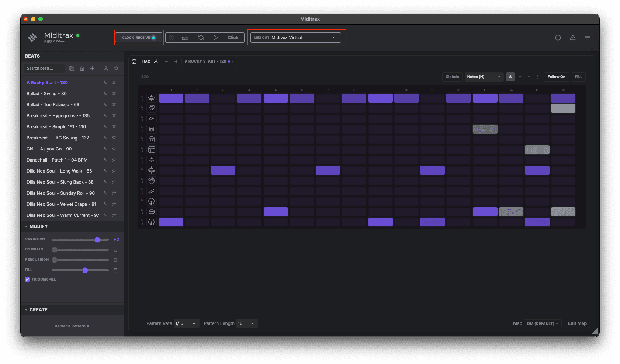The height and width of the screenshot is (364, 620).
Task: Select Dancehall - Patch 1 - 94 BPM
Action: tap(57, 160)
